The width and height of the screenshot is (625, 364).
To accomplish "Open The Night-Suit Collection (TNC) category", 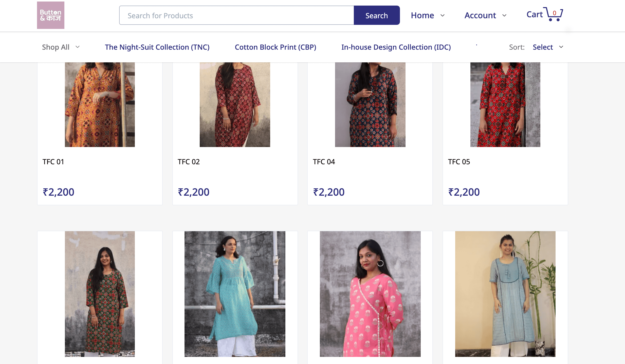I will (157, 47).
